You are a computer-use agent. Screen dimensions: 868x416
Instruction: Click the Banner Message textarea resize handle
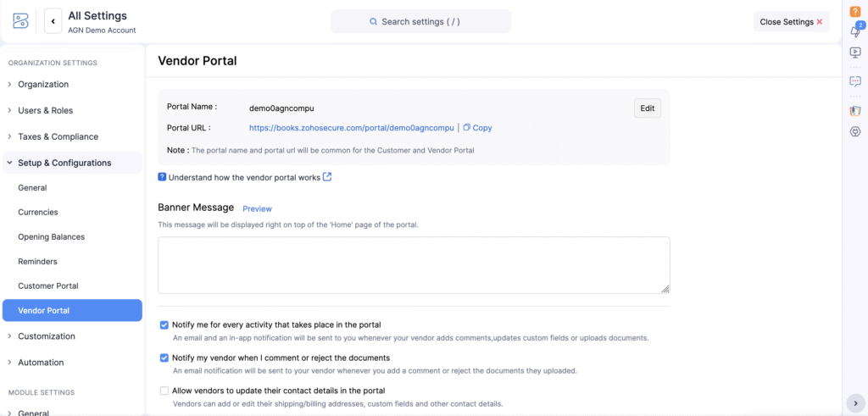point(665,289)
